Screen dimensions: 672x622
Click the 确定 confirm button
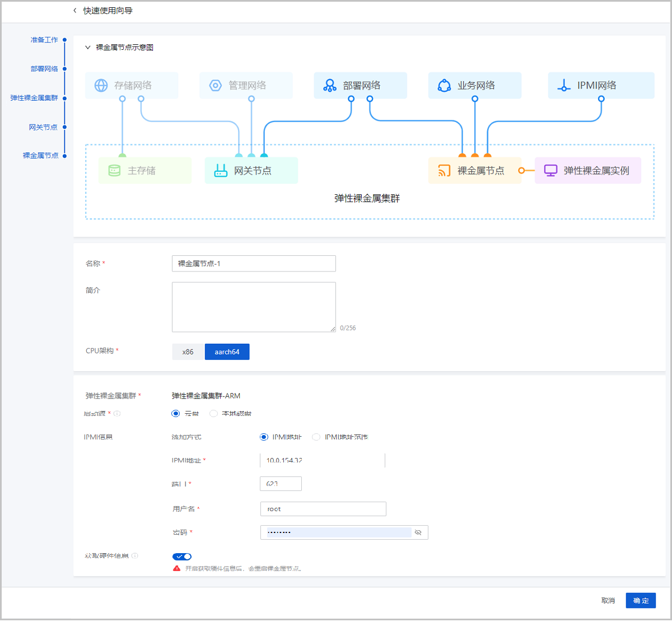coord(641,600)
